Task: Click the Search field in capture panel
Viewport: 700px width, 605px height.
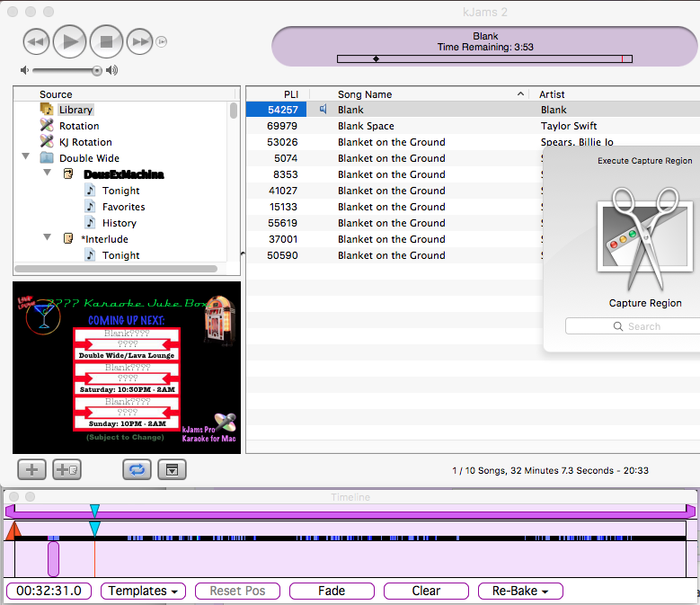Action: point(636,326)
